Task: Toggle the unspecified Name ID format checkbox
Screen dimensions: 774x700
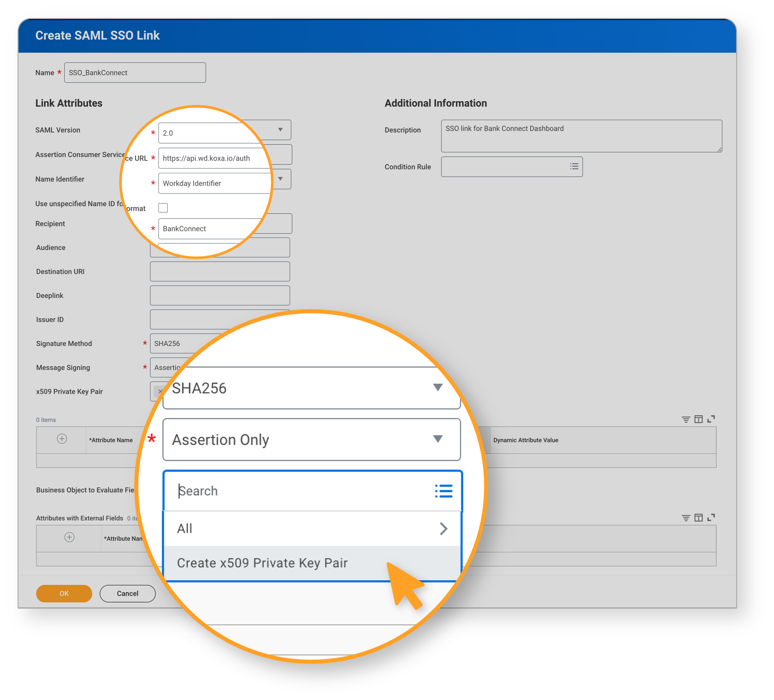Action: tap(163, 208)
